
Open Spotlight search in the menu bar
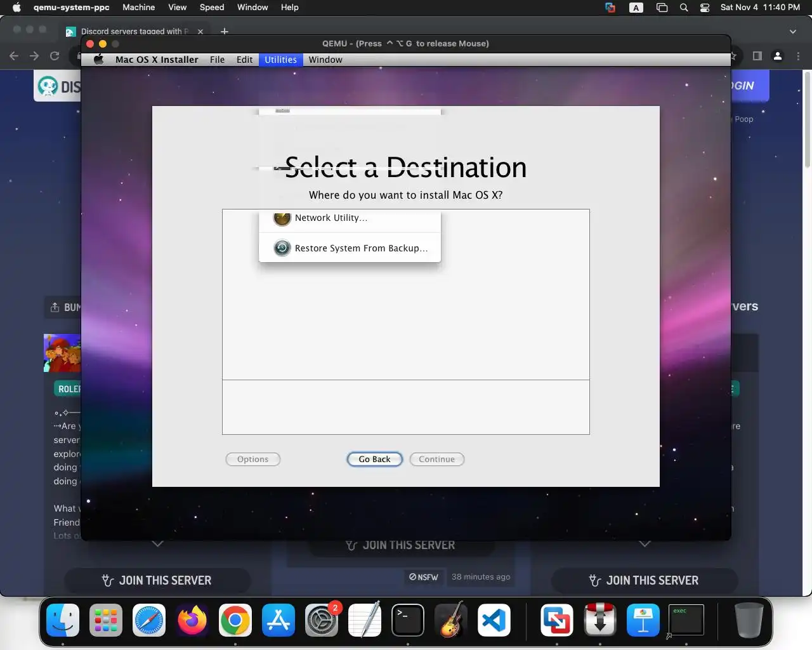tap(683, 8)
